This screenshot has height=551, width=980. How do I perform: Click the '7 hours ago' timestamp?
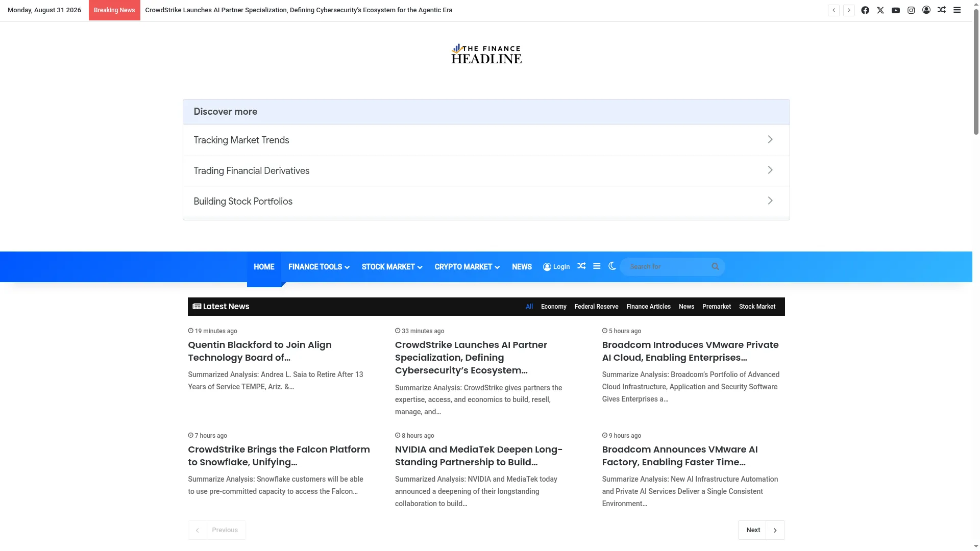(x=207, y=436)
